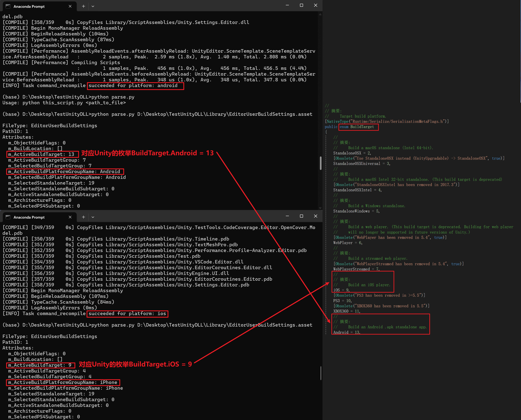Click the new tab plus icon in lower terminal
Image resolution: width=521 pixels, height=420 pixels.
coord(83,217)
